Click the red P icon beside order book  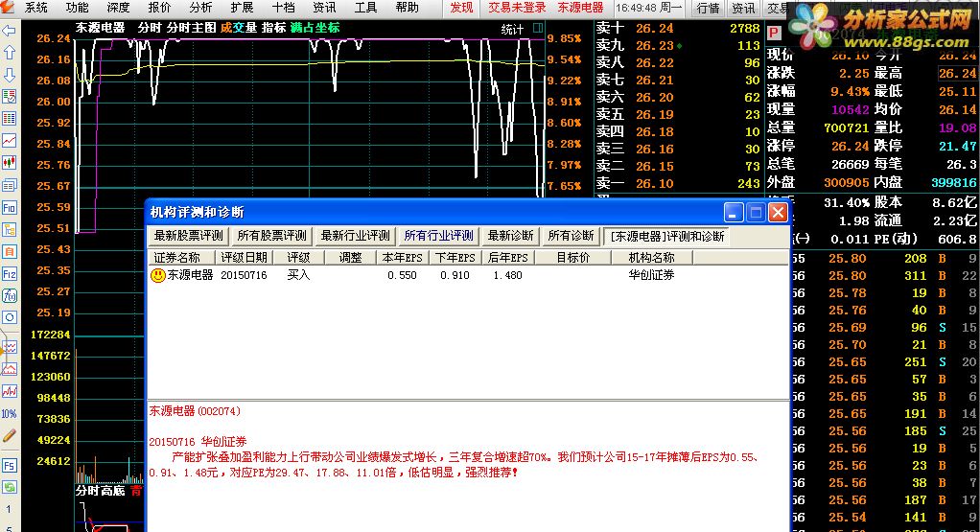pos(774,34)
